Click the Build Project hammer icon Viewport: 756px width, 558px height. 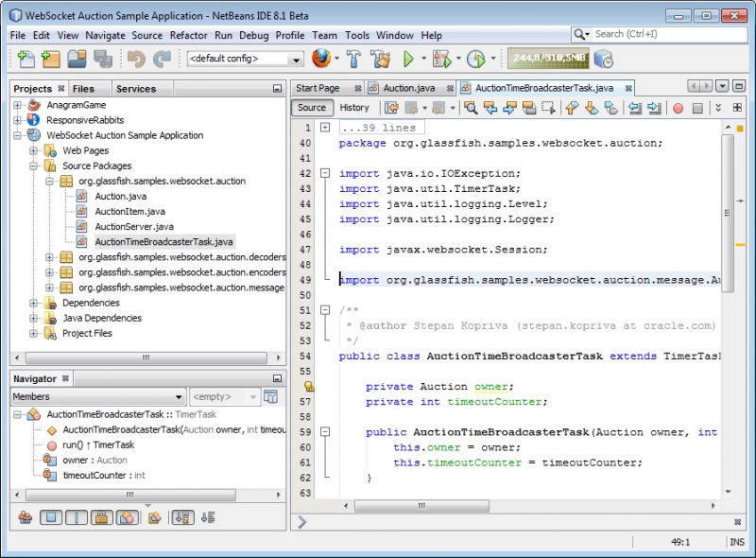(354, 59)
